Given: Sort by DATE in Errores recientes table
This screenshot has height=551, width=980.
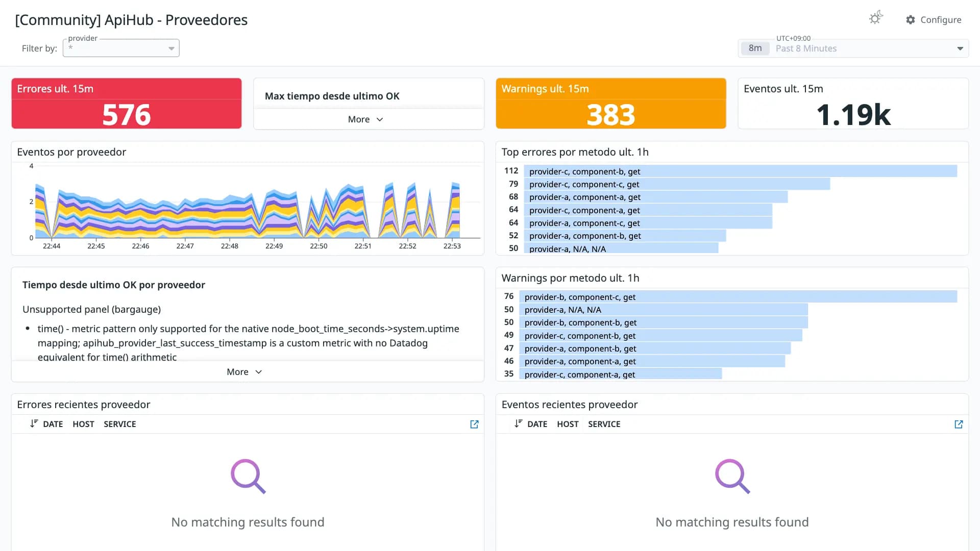Looking at the screenshot, I should 53,424.
